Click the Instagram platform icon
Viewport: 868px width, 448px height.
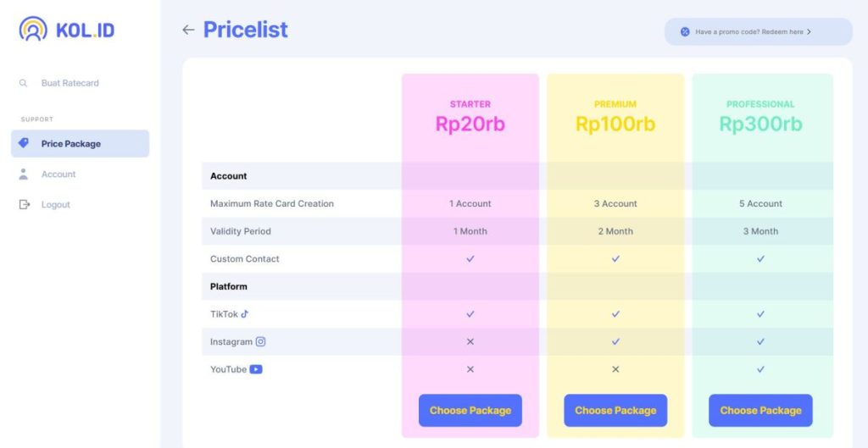(261, 341)
